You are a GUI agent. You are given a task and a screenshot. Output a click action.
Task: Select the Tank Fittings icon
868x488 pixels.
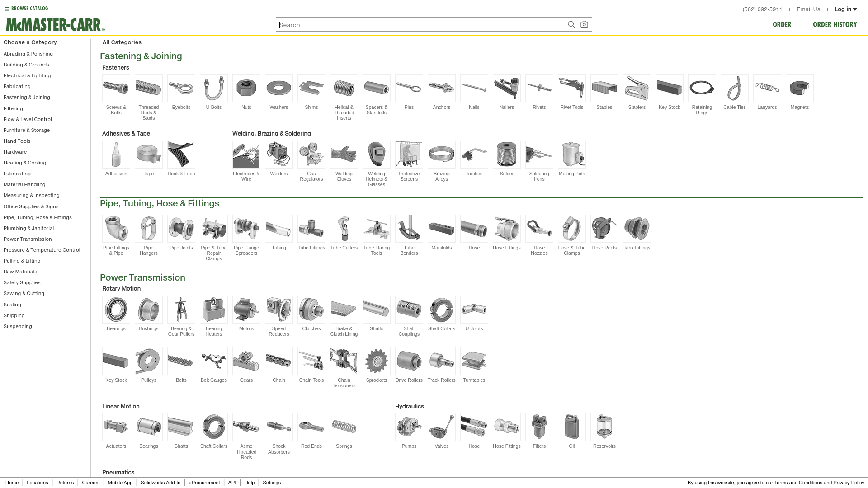(x=637, y=229)
